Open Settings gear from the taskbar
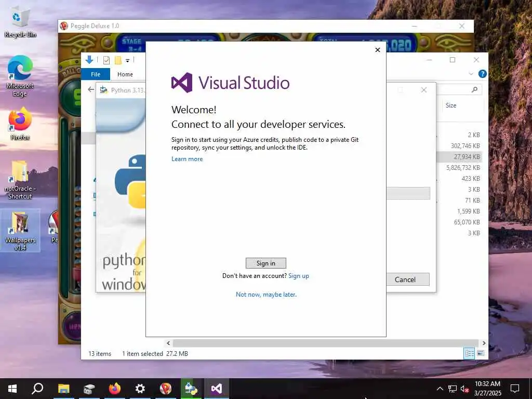This screenshot has width=532, height=399. (140, 389)
